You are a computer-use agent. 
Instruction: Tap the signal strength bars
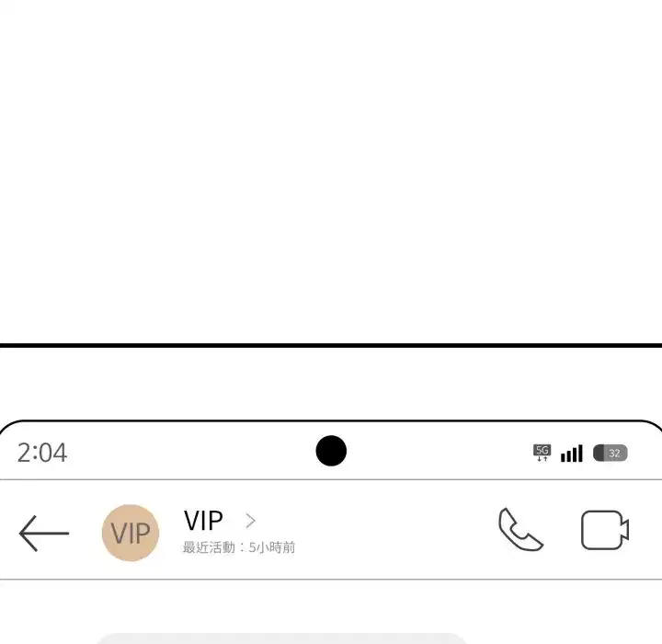coord(572,454)
